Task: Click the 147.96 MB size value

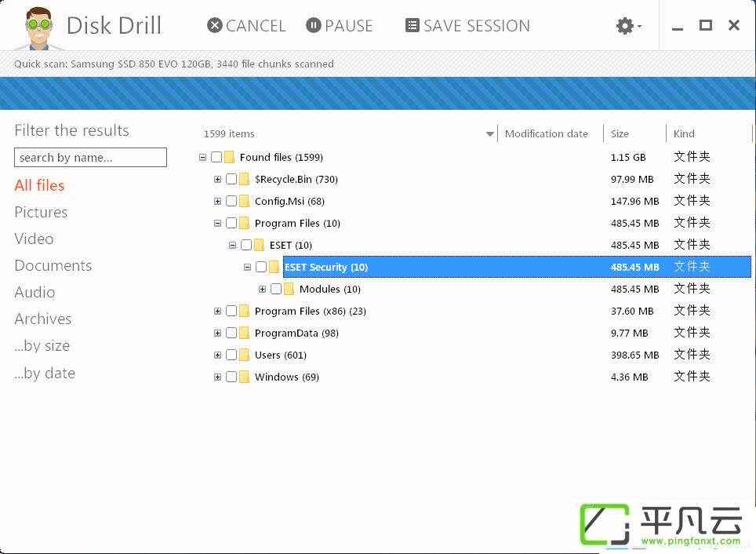Action: coord(634,201)
